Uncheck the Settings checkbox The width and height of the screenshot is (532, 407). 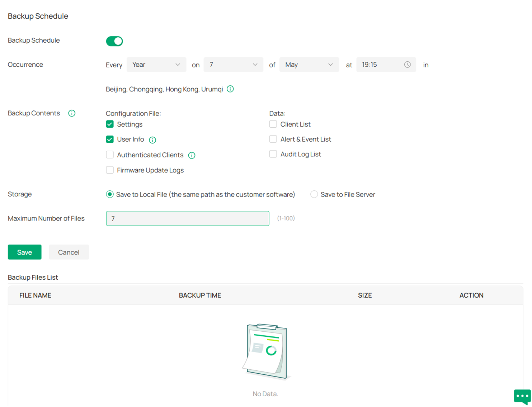pos(110,124)
